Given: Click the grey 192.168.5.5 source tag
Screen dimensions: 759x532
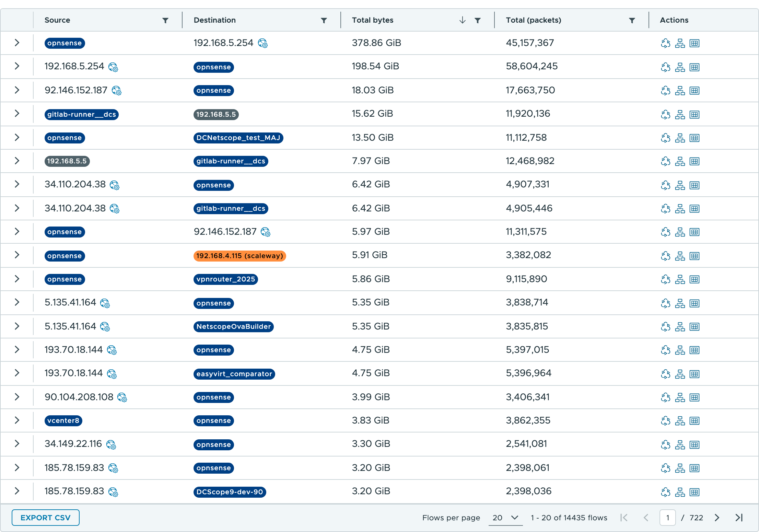Looking at the screenshot, I should 67,161.
